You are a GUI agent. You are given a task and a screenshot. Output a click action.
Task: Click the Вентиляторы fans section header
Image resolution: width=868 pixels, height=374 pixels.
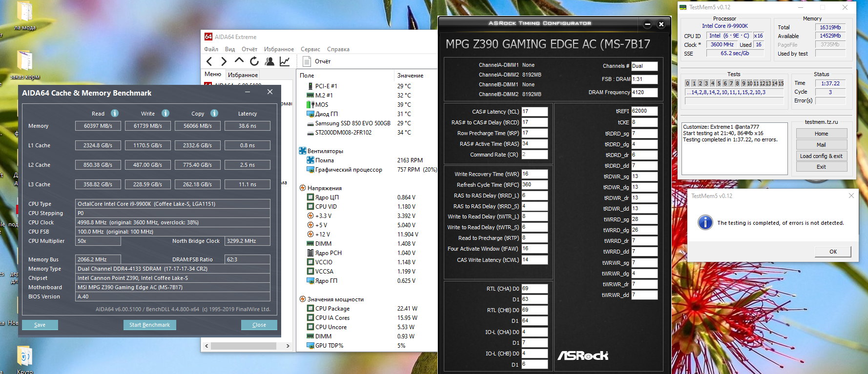[x=321, y=151]
